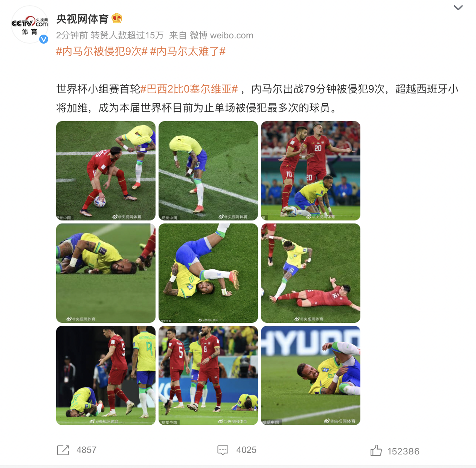This screenshot has width=476, height=468.
Task: Like the post with thumbs-up icon
Action: pyautogui.click(x=376, y=450)
